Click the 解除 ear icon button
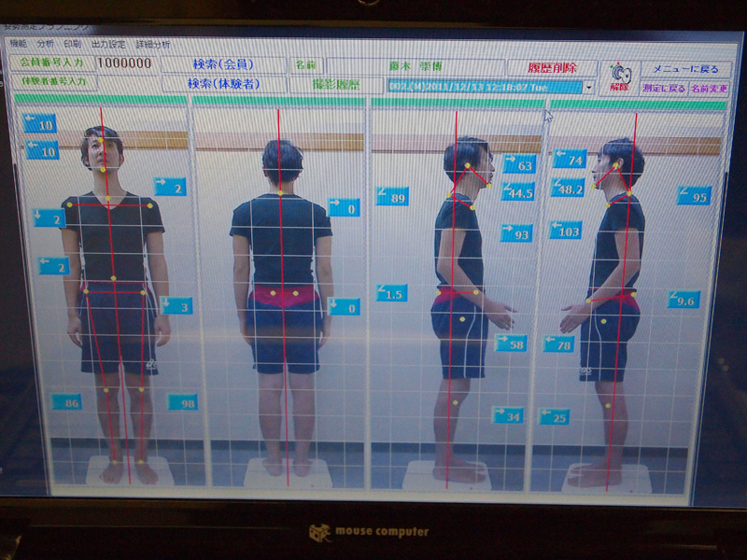Image resolution: width=747 pixels, height=560 pixels. click(x=619, y=76)
